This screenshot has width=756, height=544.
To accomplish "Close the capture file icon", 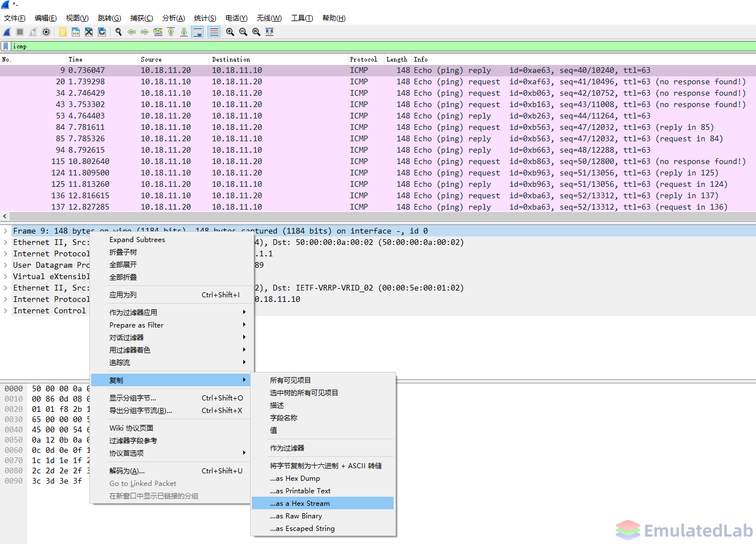I will click(x=89, y=32).
